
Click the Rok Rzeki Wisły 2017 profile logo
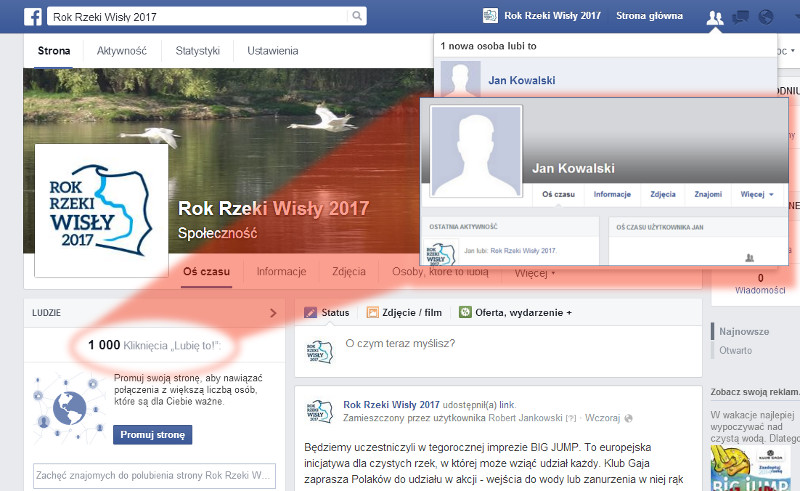click(101, 210)
